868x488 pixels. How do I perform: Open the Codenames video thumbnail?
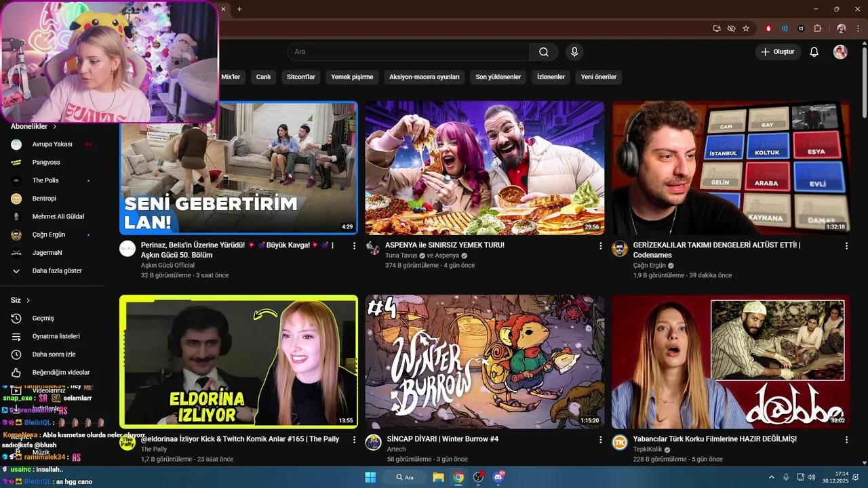click(731, 168)
